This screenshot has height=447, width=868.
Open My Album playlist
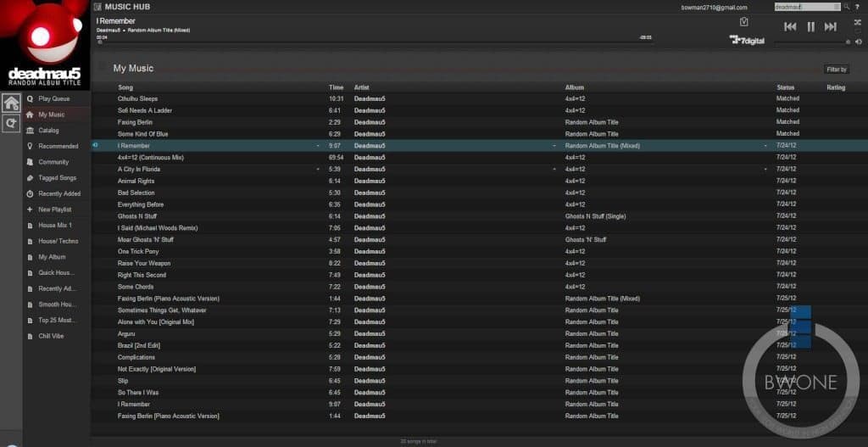52,257
